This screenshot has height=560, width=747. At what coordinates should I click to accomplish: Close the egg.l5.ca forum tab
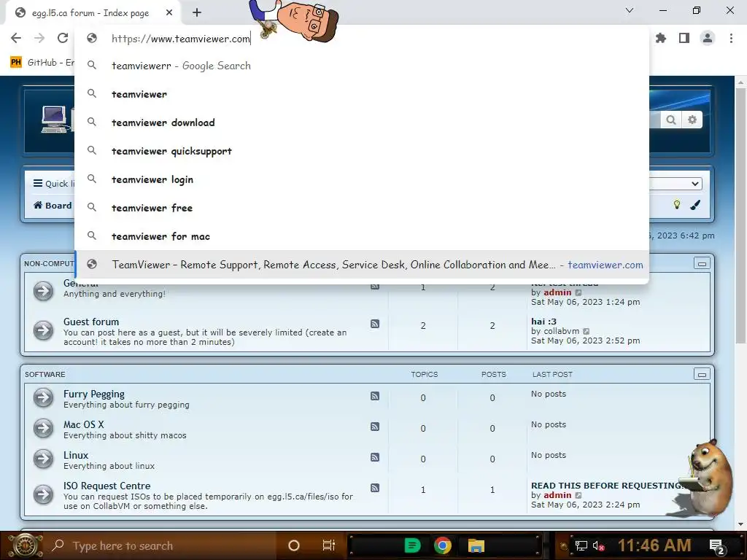pos(169,13)
